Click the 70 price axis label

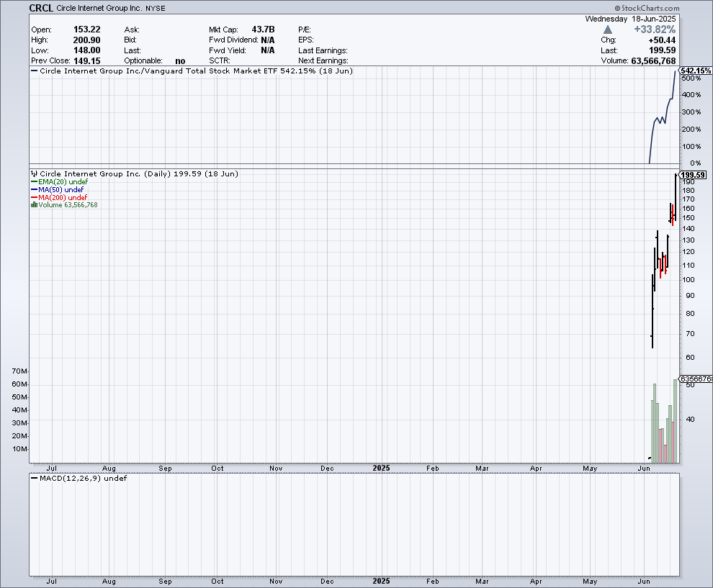(690, 333)
